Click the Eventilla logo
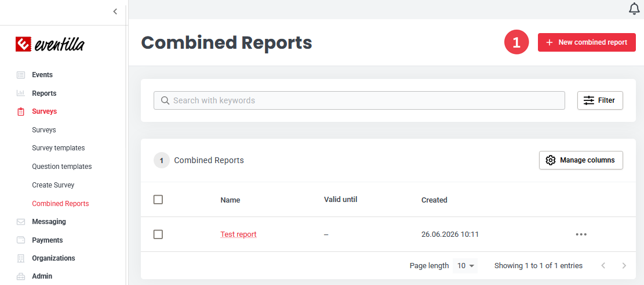644x285 pixels. (50, 44)
